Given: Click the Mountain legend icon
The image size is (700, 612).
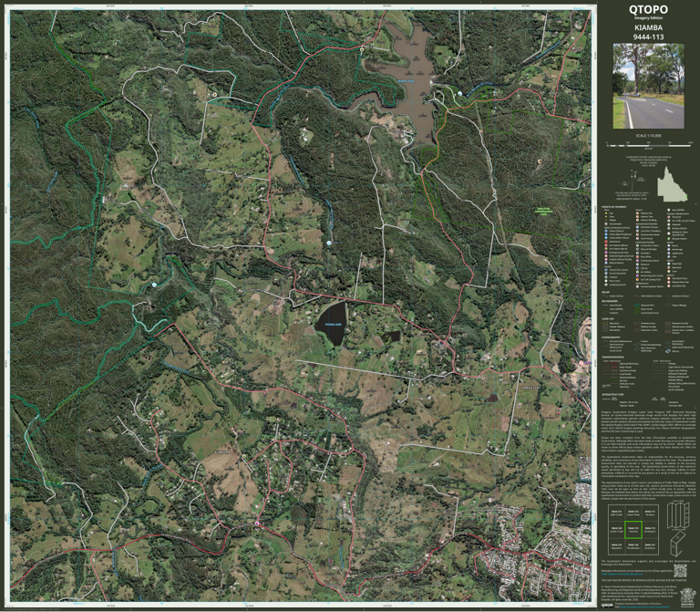Looking at the screenshot, I should tap(669, 267).
